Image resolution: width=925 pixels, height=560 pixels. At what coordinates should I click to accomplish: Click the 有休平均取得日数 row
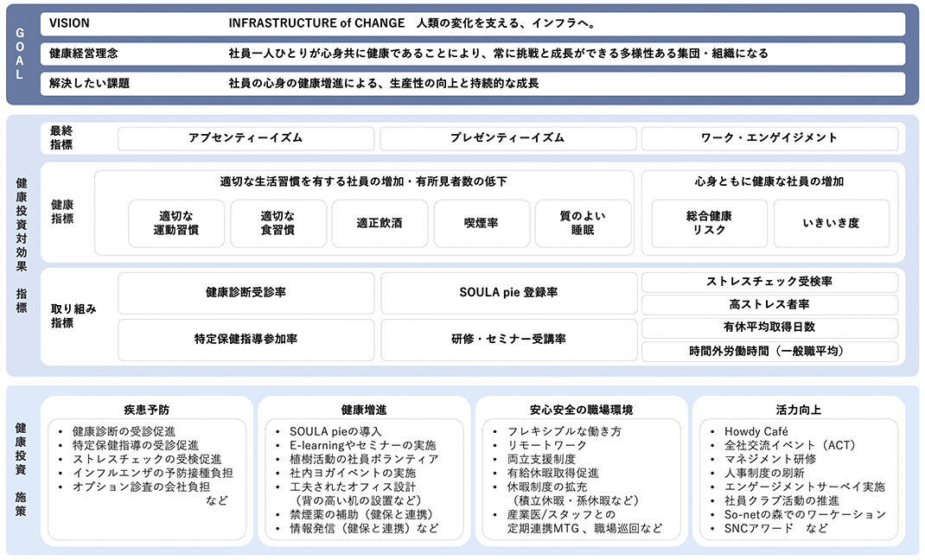coord(769,327)
